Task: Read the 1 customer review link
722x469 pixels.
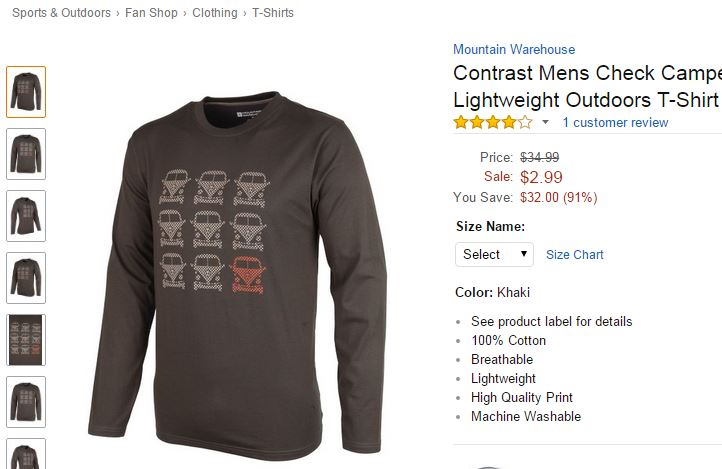Action: click(615, 122)
